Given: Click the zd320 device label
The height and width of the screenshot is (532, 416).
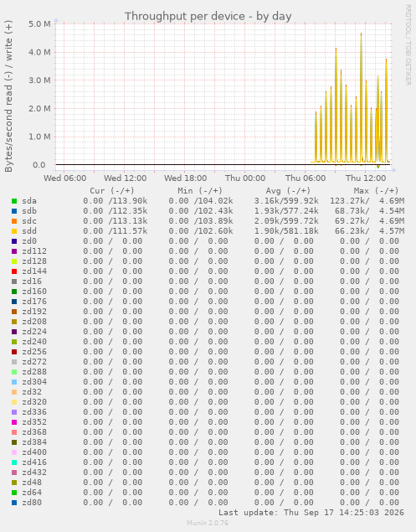Looking at the screenshot, I should coord(34,402).
